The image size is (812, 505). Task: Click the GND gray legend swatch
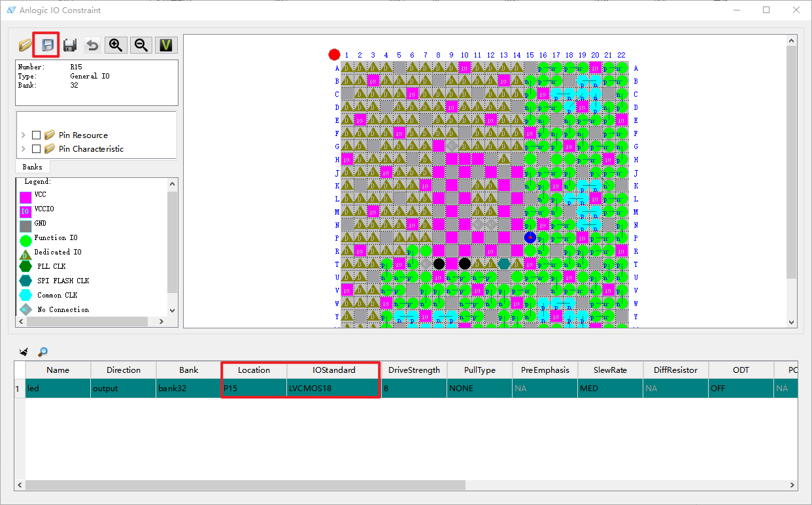25,226
